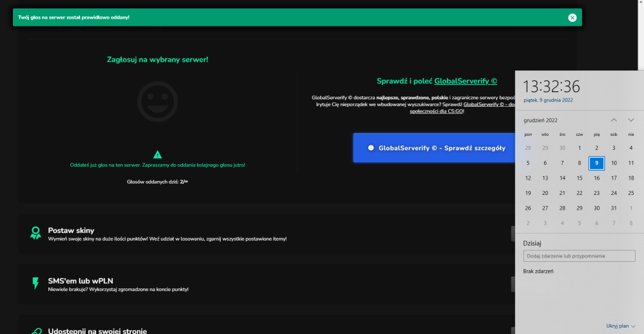Open the SMS'em lub wPLN section

click(267, 284)
